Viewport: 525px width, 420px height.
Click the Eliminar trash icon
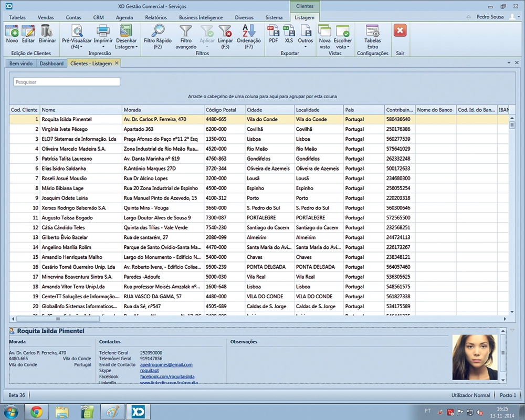(x=47, y=31)
